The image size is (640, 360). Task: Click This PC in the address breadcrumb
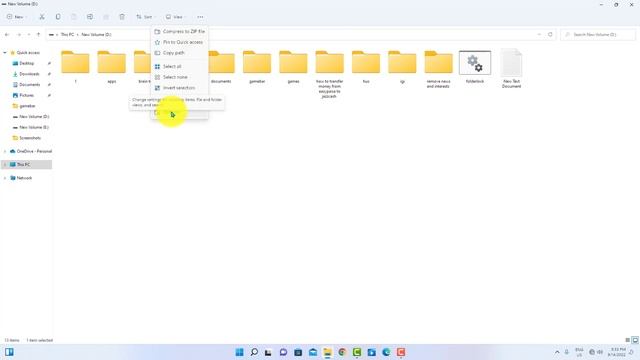tap(67, 35)
